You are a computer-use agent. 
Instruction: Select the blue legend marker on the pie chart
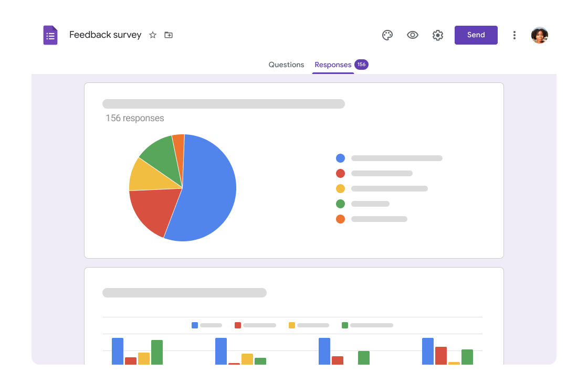click(x=340, y=158)
